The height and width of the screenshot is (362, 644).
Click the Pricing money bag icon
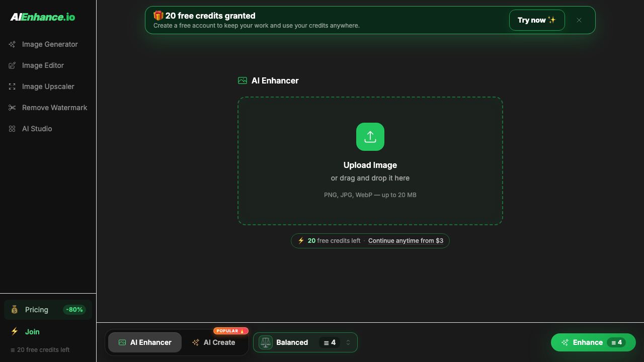(15, 310)
